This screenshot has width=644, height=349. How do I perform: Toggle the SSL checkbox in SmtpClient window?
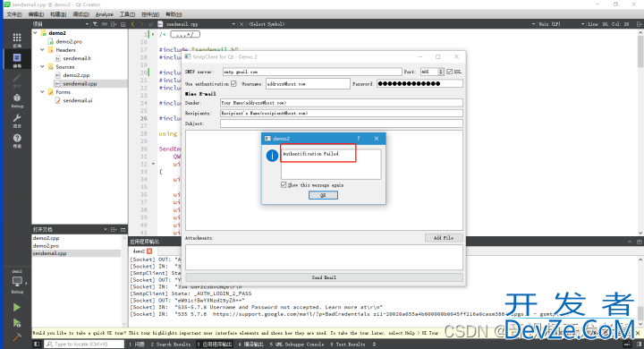click(449, 72)
